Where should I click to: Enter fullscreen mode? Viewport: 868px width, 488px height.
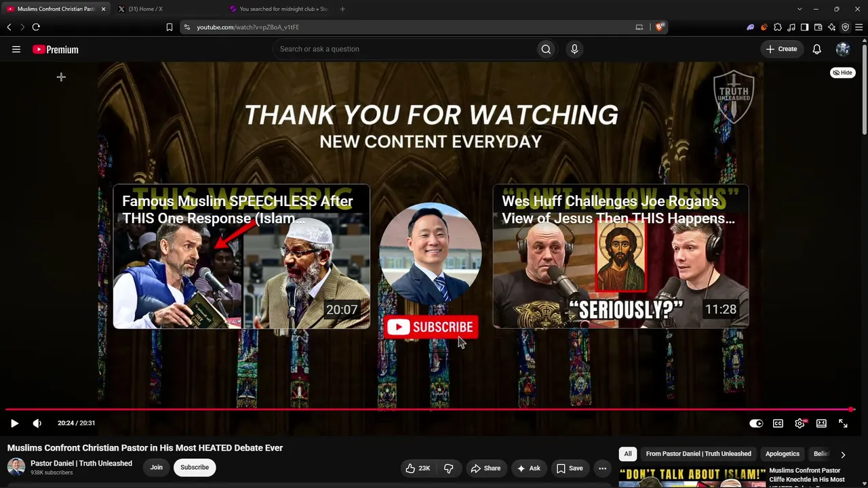point(843,423)
